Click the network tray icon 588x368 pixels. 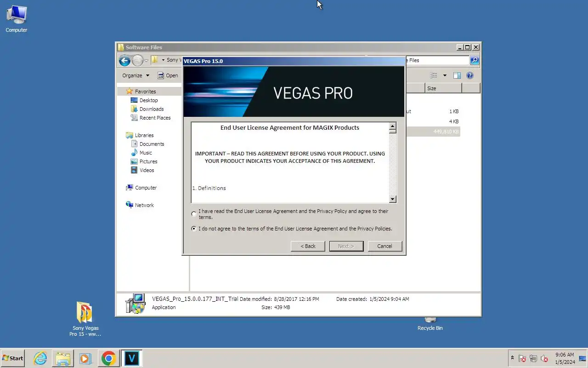pos(533,358)
